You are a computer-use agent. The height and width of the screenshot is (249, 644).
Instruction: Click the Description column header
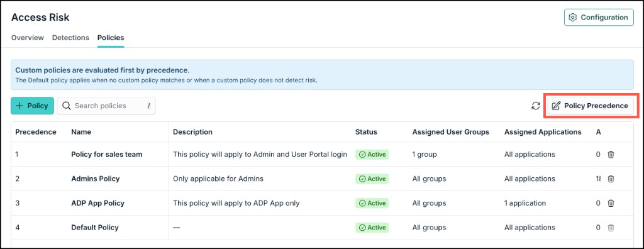pos(192,132)
